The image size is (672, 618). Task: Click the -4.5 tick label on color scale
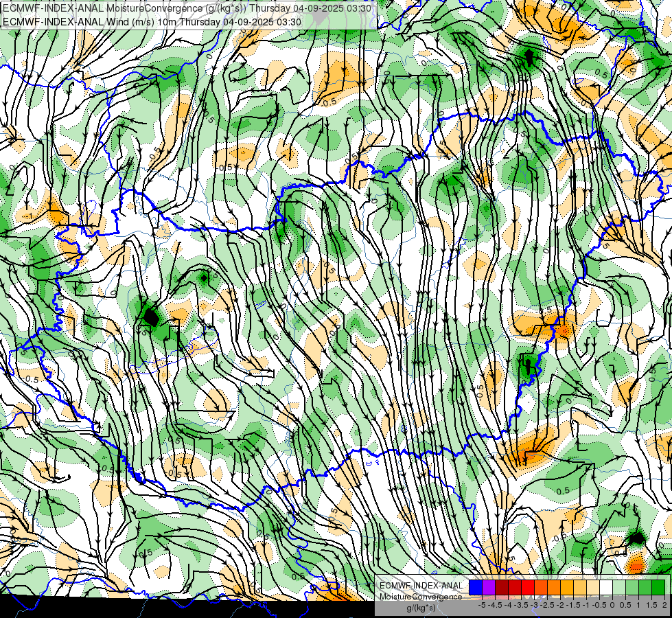point(495,605)
